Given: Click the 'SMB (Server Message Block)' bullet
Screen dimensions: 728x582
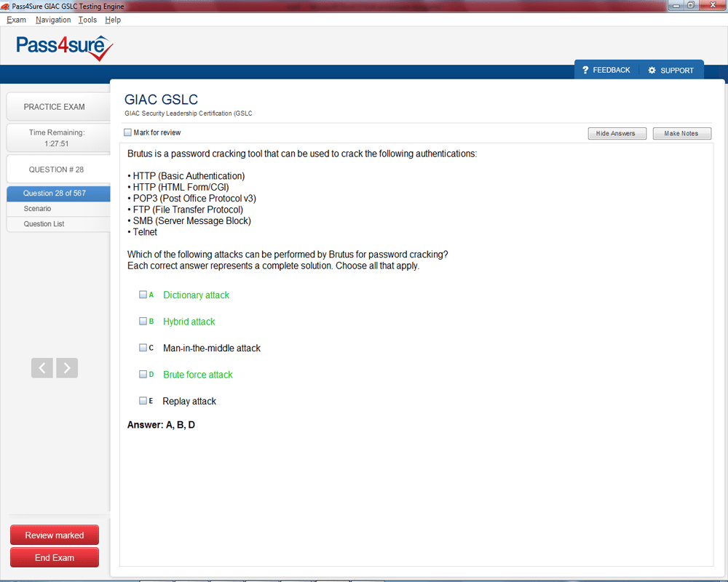Looking at the screenshot, I should tap(189, 221).
